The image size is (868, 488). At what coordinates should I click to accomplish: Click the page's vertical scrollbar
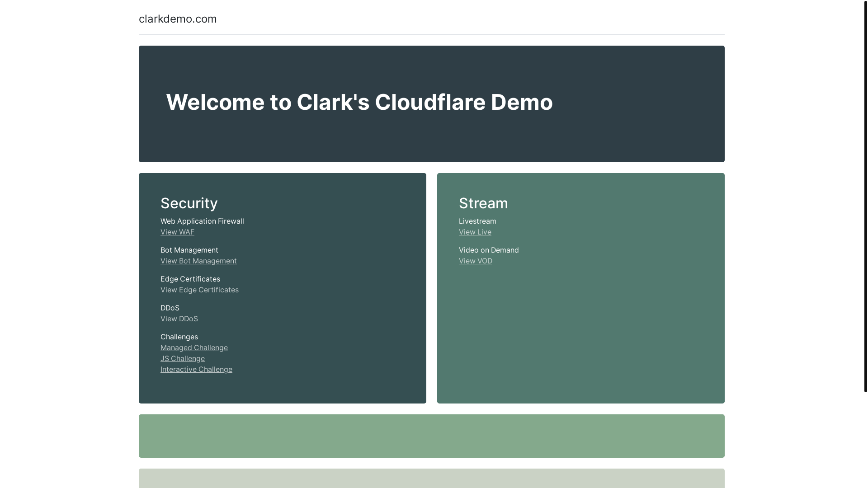(866, 197)
